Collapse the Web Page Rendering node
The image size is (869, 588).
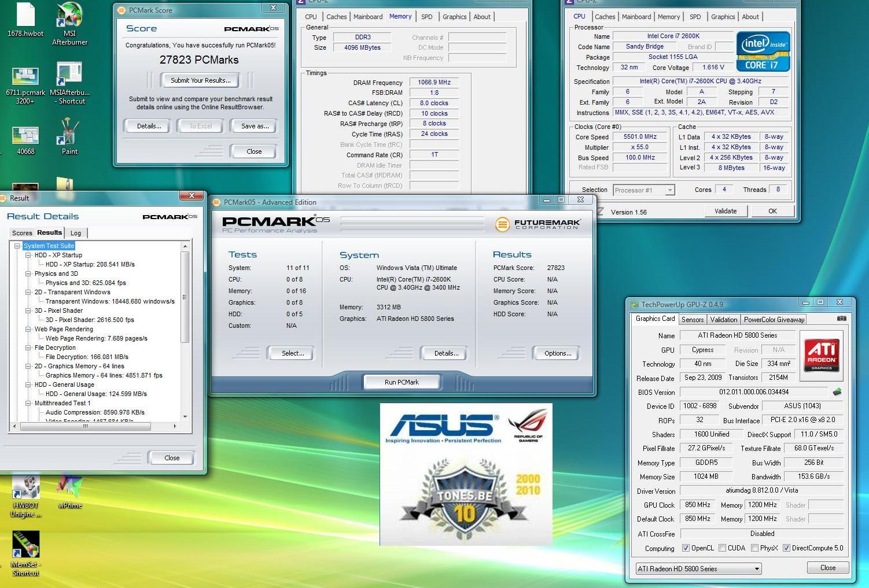28,329
